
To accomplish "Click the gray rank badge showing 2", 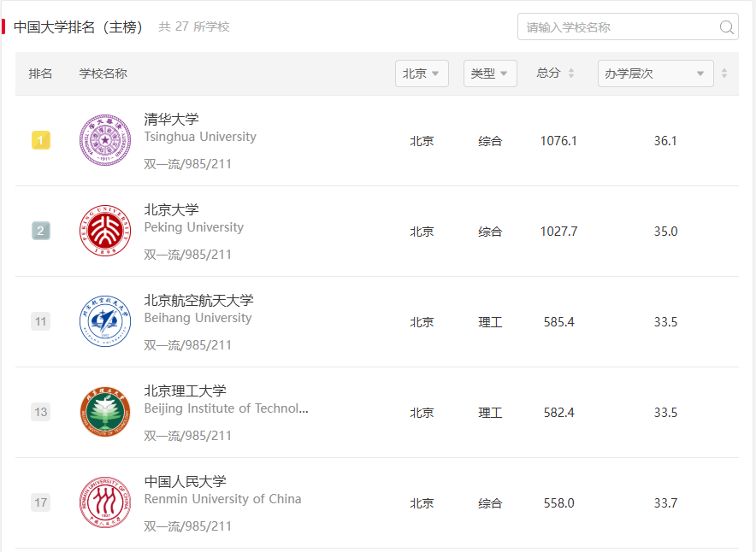I will coord(40,231).
